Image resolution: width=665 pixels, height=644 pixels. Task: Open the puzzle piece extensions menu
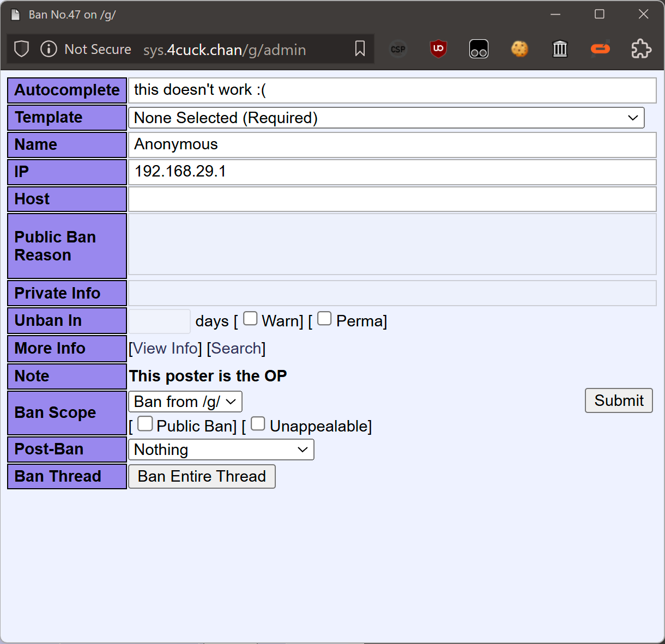pyautogui.click(x=641, y=49)
